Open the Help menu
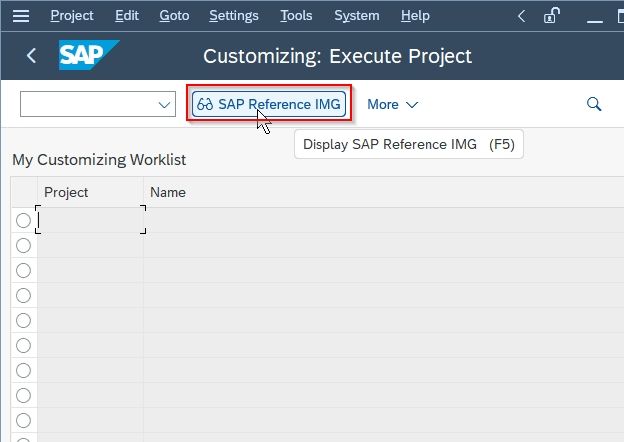This screenshot has width=624, height=442. pyautogui.click(x=415, y=16)
